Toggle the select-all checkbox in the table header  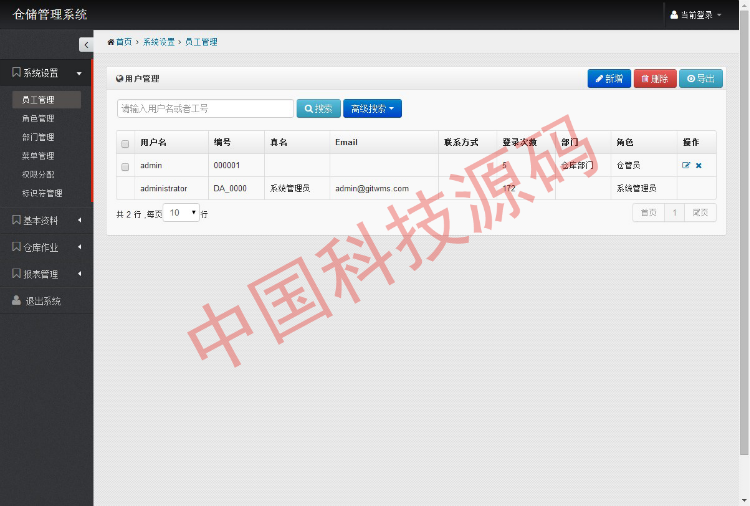coord(125,143)
